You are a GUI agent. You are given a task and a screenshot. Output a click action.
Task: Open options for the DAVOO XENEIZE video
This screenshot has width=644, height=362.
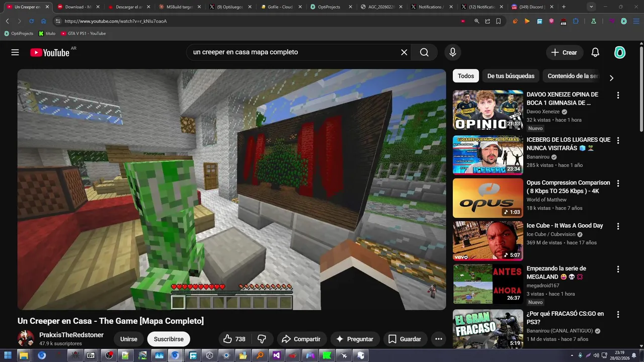click(618, 95)
